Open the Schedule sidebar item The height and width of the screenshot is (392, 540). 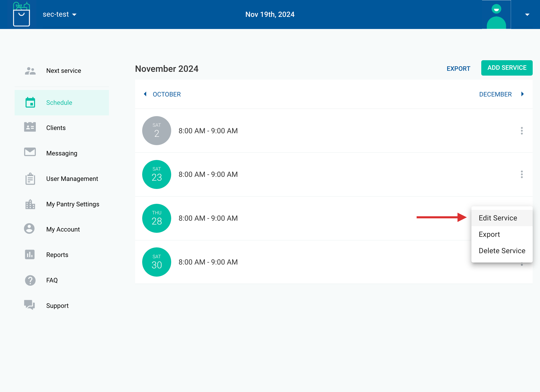62,103
